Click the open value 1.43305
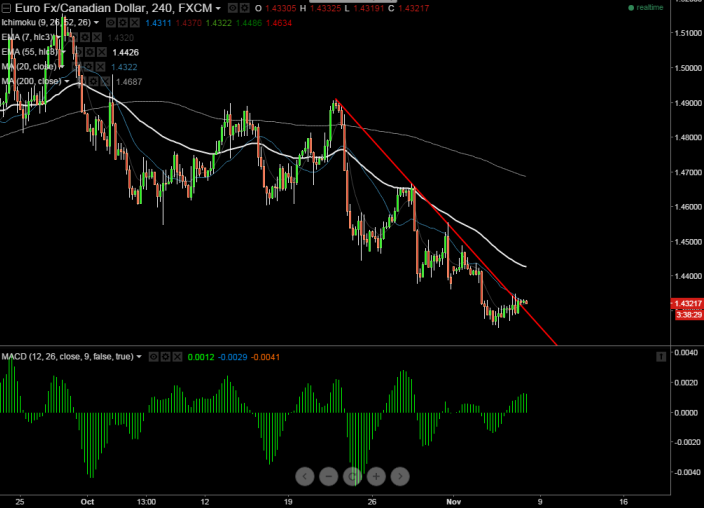This screenshot has width=704, height=508. click(280, 9)
